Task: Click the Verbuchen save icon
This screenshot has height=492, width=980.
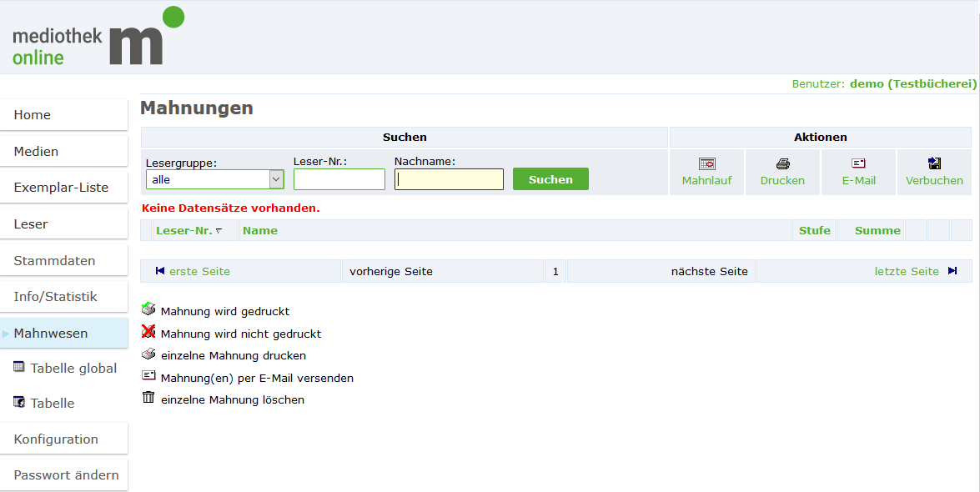Action: (x=934, y=164)
